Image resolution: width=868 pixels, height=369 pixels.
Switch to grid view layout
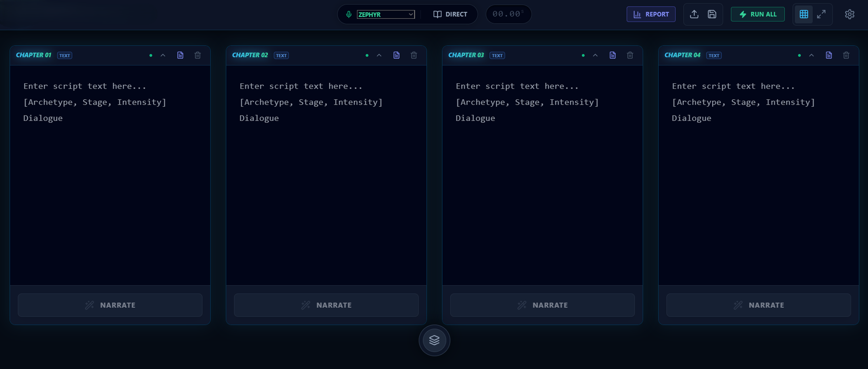(804, 14)
